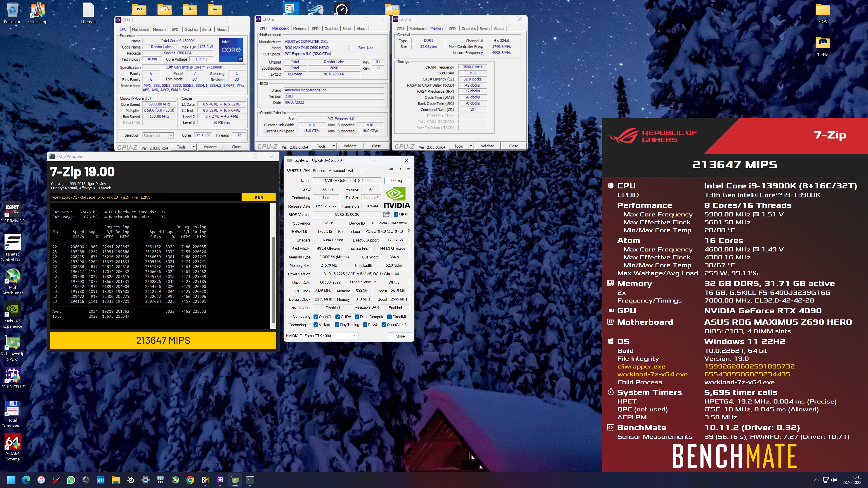
Task: Open the Turhia folder on the desktop
Action: 823,46
